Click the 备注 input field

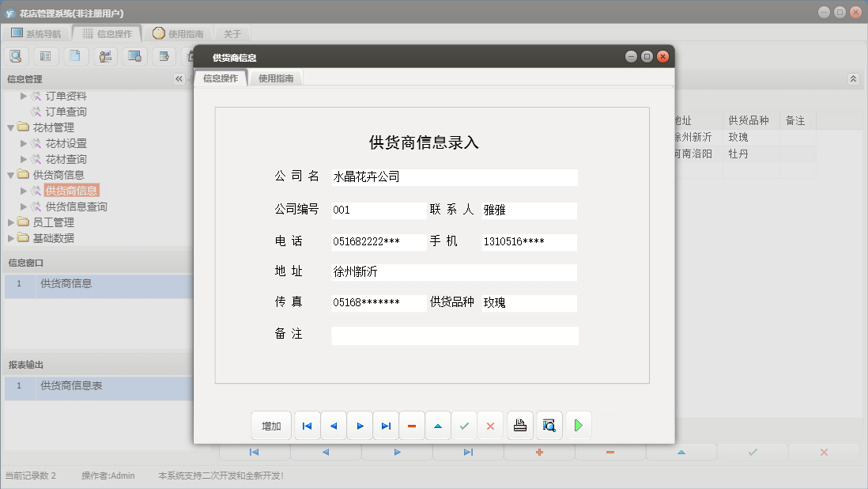[x=455, y=334]
